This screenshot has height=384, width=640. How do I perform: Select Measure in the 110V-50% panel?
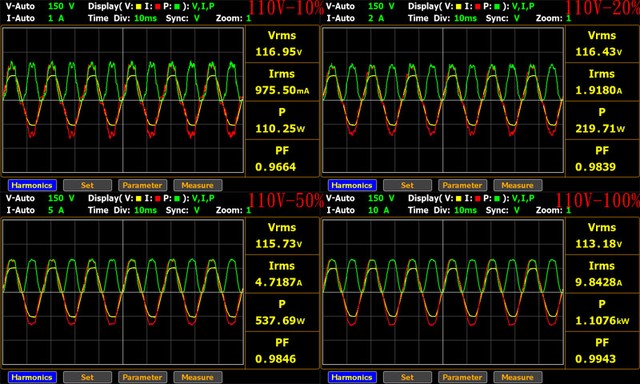click(x=198, y=377)
